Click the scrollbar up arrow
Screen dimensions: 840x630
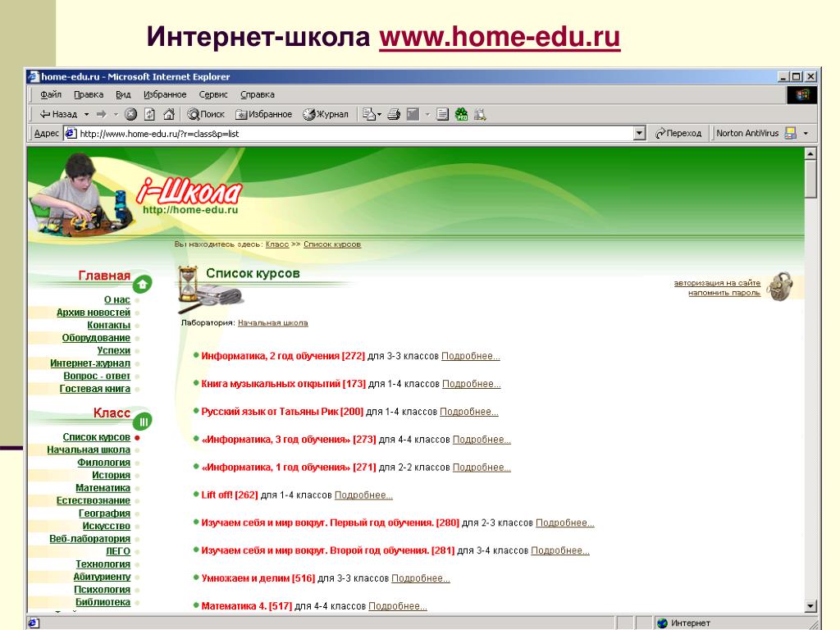tap(810, 154)
